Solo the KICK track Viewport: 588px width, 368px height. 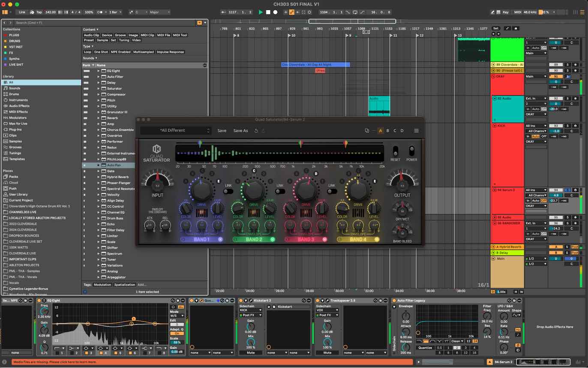click(x=567, y=126)
